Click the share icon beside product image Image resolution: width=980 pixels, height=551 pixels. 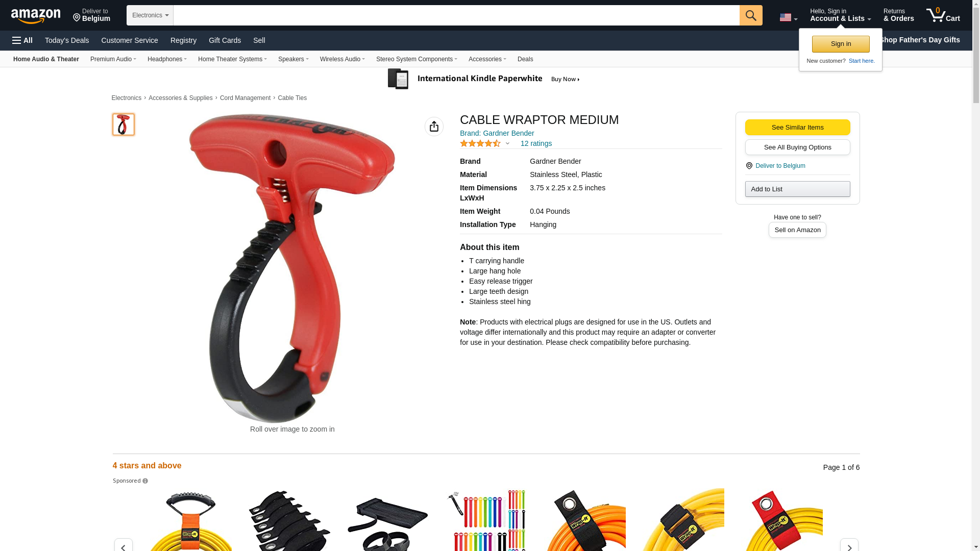point(434,127)
